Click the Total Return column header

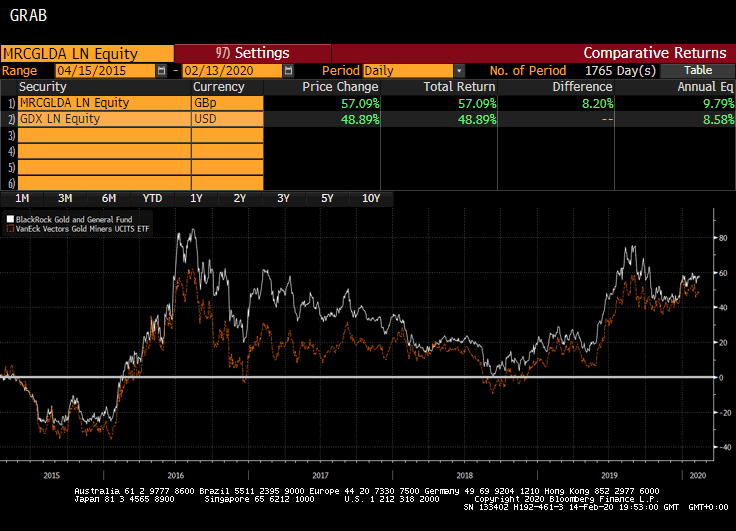point(460,87)
